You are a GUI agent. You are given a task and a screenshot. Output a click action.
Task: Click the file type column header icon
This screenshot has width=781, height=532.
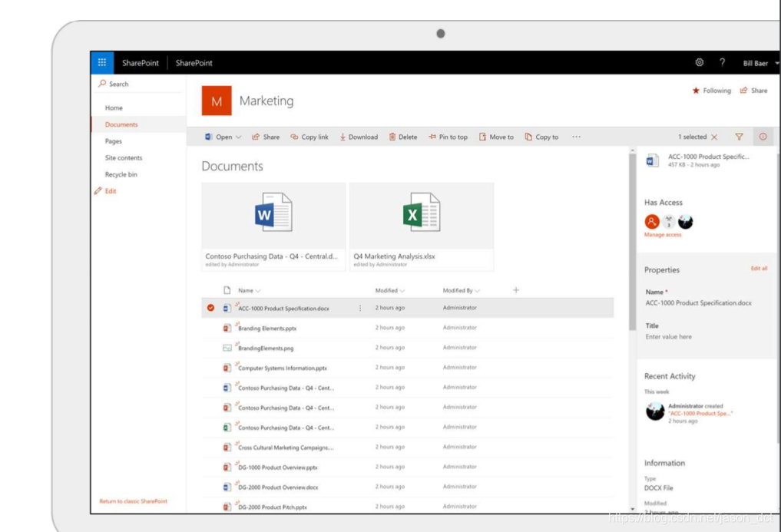coord(227,290)
